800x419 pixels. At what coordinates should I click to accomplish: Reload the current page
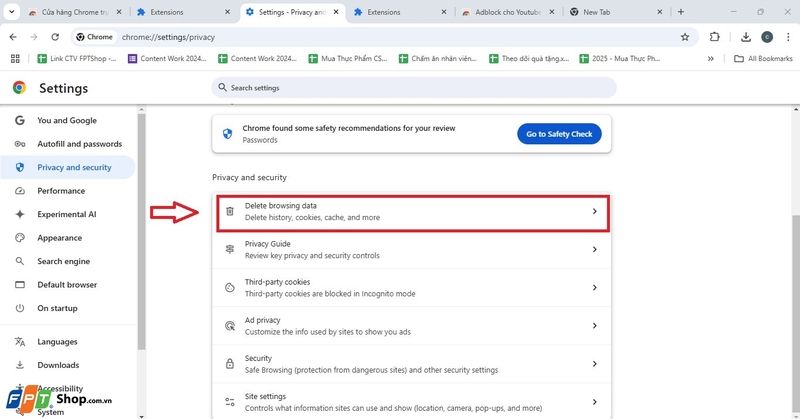[55, 37]
